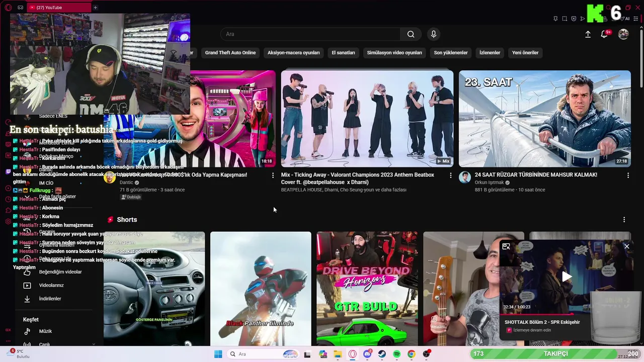Open the Toyota dashboard short

click(154, 289)
